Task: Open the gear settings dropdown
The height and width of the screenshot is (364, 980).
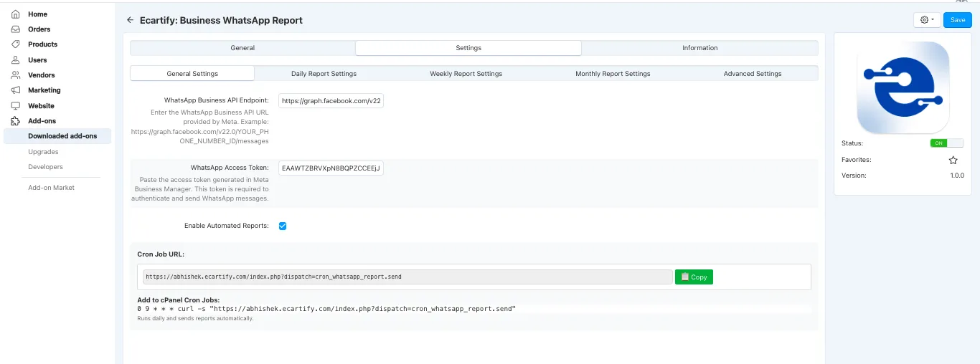Action: 927,20
